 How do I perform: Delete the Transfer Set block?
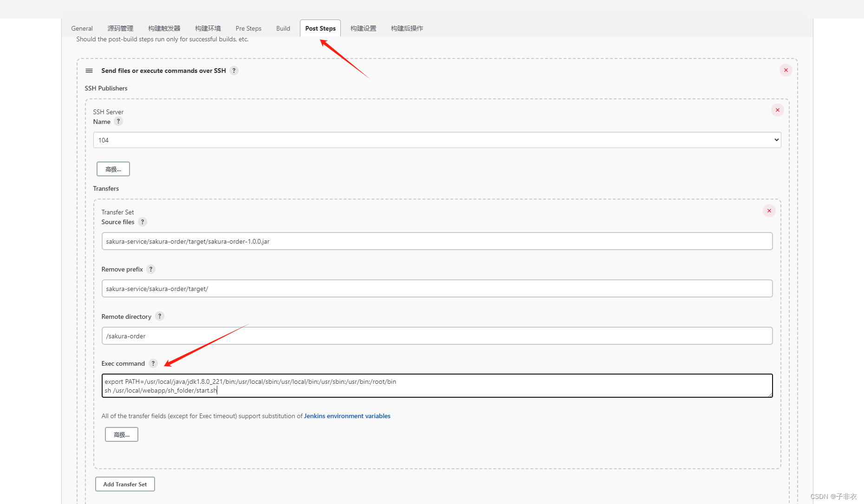pyautogui.click(x=769, y=211)
